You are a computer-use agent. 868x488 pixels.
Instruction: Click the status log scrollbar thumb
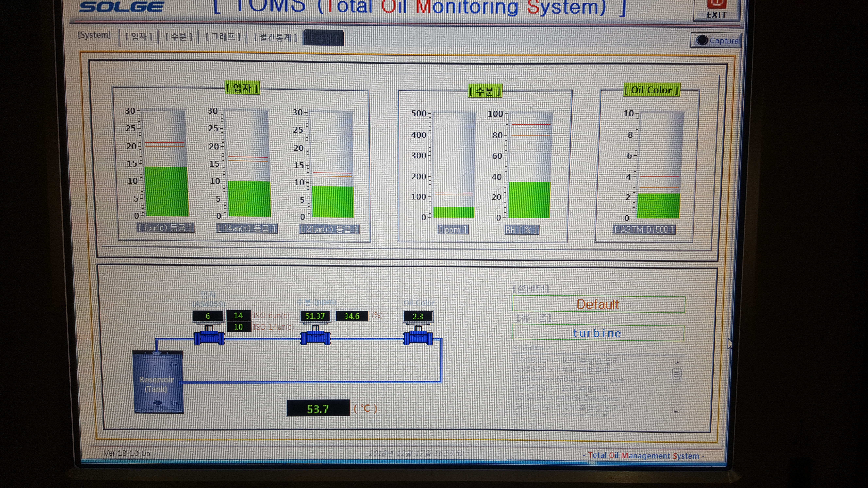coord(676,375)
